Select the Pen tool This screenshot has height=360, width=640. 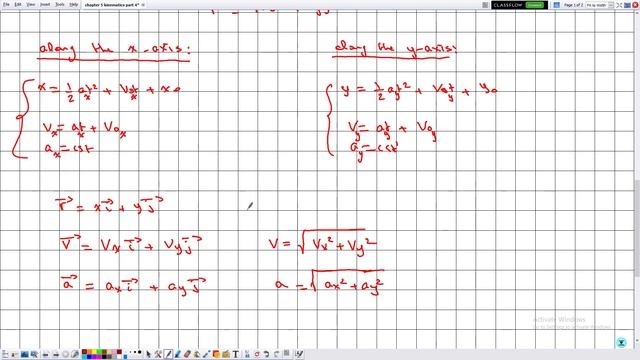(x=168, y=354)
